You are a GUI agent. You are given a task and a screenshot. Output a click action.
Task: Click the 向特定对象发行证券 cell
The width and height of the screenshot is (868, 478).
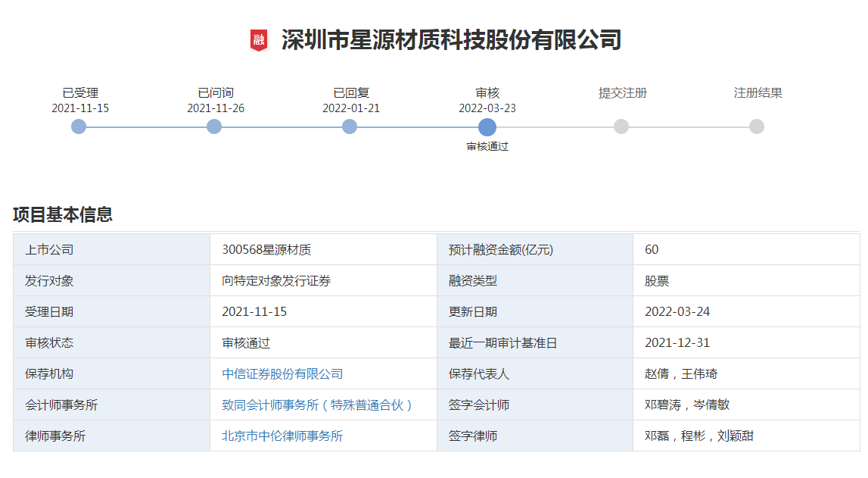(x=276, y=281)
